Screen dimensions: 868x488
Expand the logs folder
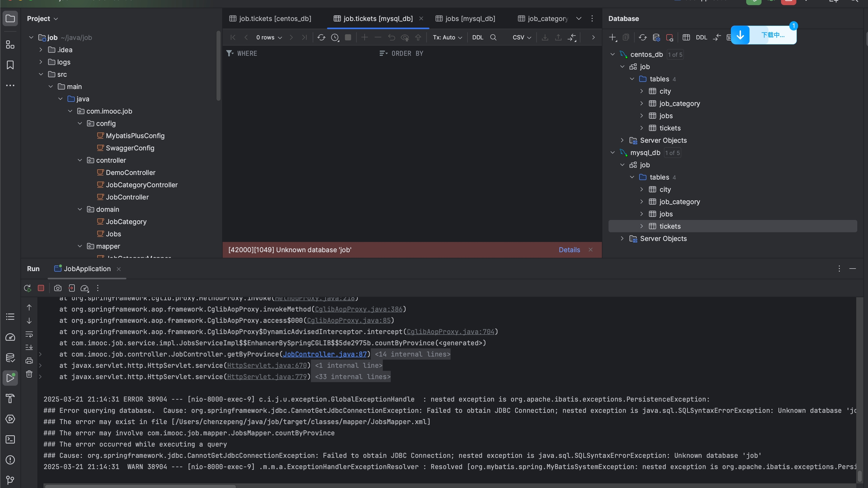pos(41,62)
